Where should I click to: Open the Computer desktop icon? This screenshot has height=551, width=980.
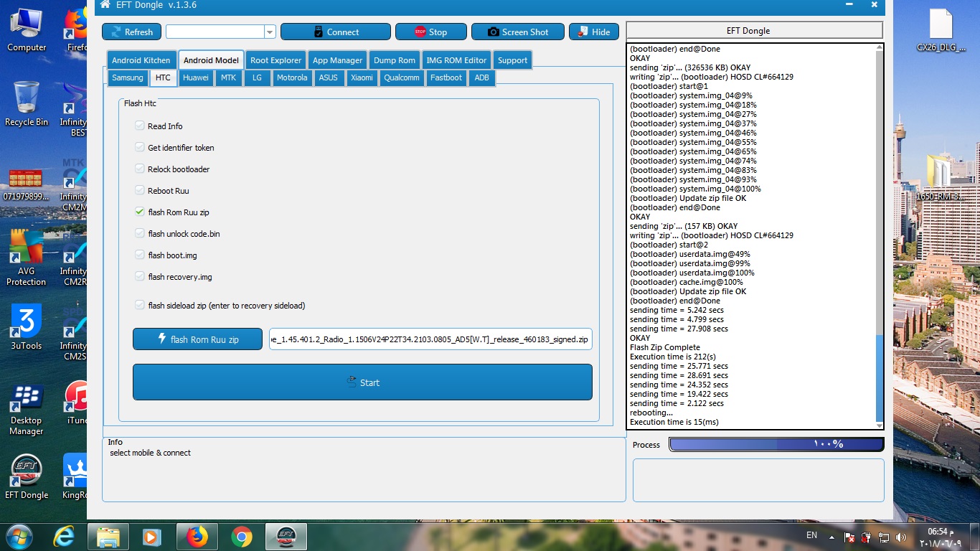[27, 31]
